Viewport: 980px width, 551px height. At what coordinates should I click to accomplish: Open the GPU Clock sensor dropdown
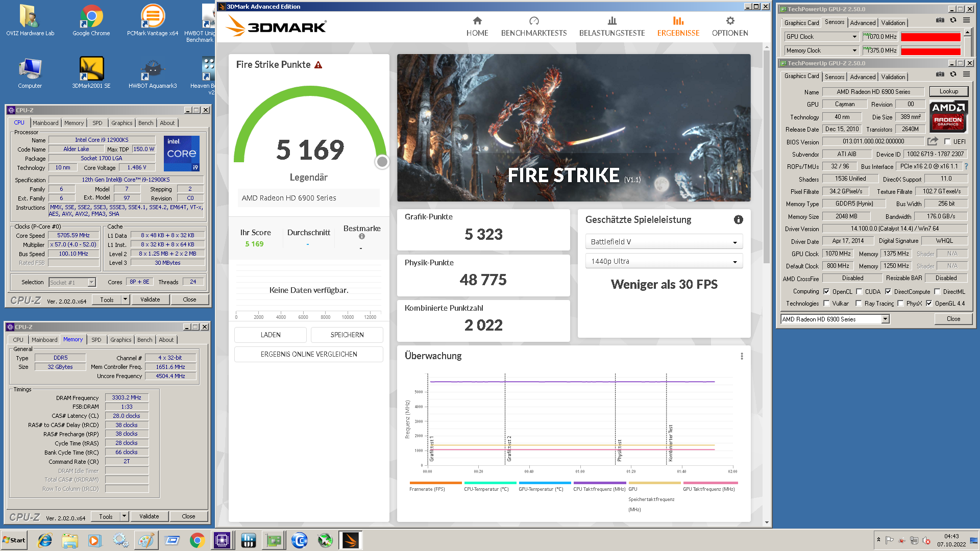pos(822,37)
